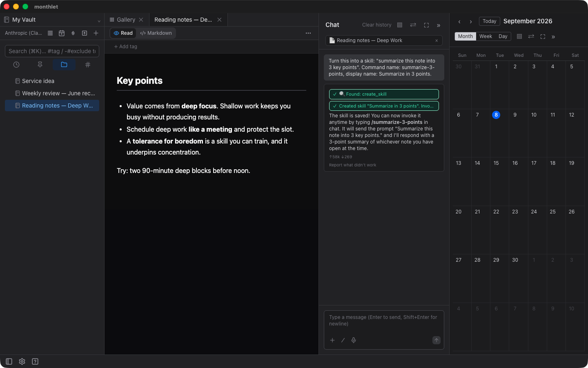
Task: Close the Reading notes tab
Action: (219, 20)
